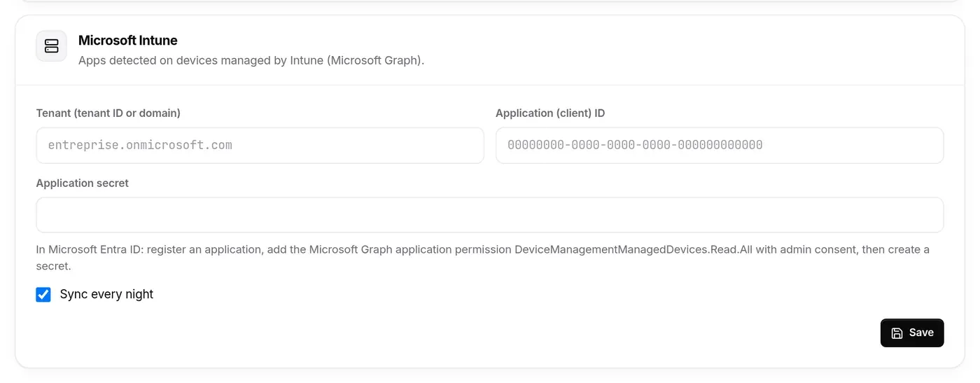Click the floppy disk icon in Save
Viewport: 980px width, 383px height.
click(897, 333)
